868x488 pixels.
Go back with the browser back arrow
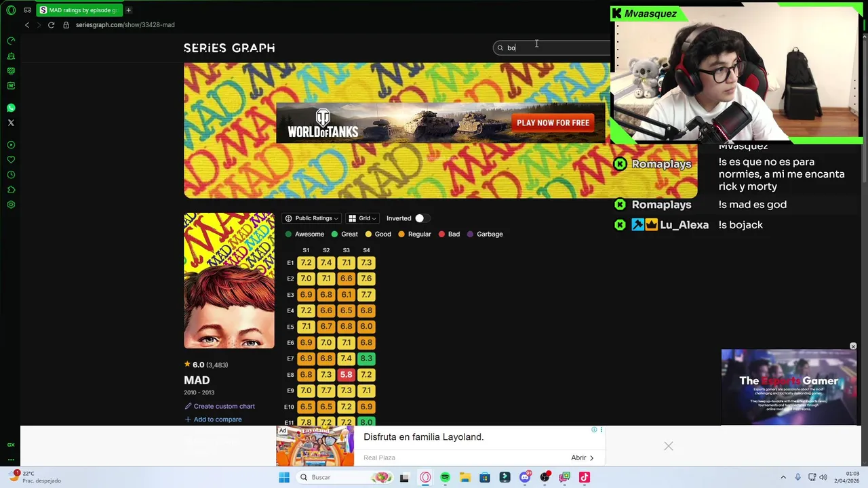[x=27, y=25]
